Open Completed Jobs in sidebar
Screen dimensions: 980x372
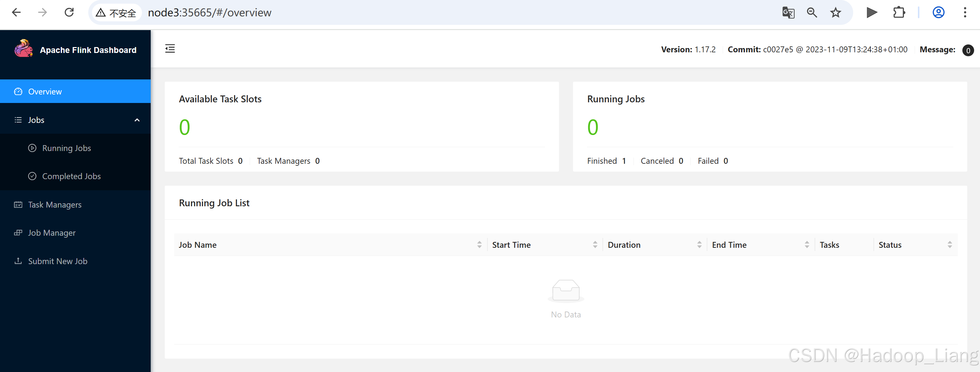pyautogui.click(x=71, y=177)
